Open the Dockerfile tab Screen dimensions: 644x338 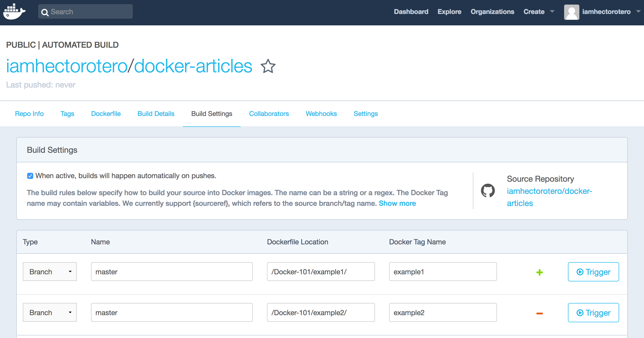[x=106, y=114]
